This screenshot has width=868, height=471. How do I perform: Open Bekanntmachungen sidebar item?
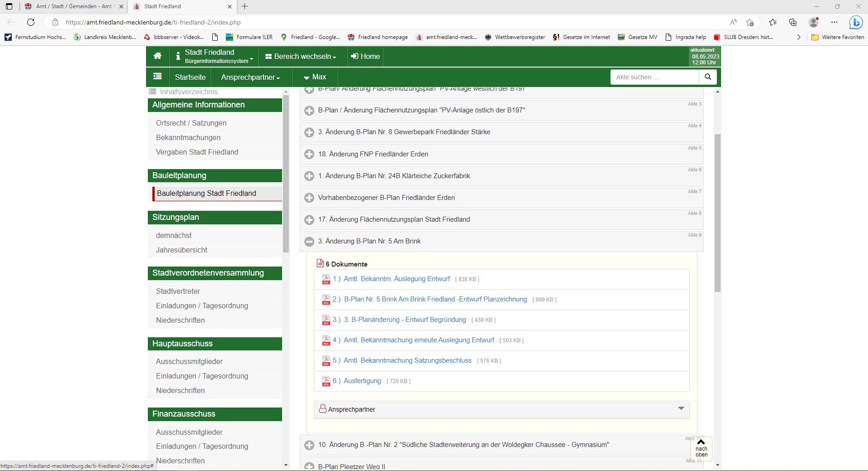point(188,137)
